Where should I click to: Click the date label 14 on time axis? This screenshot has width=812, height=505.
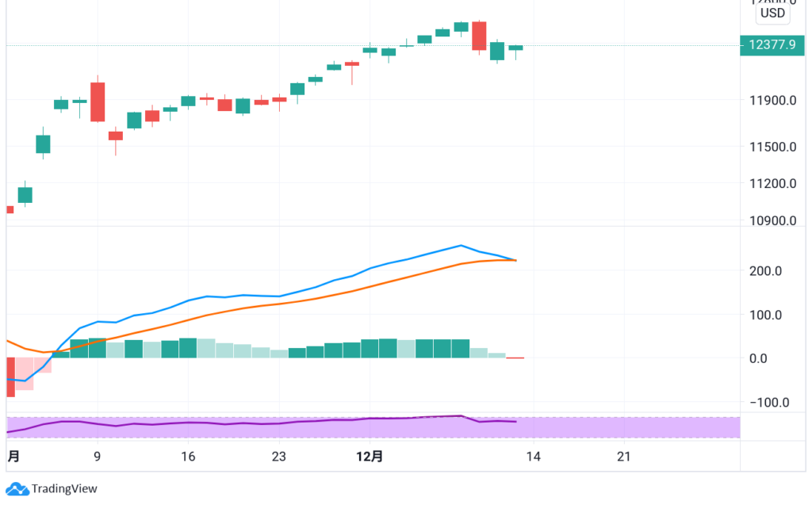point(533,457)
